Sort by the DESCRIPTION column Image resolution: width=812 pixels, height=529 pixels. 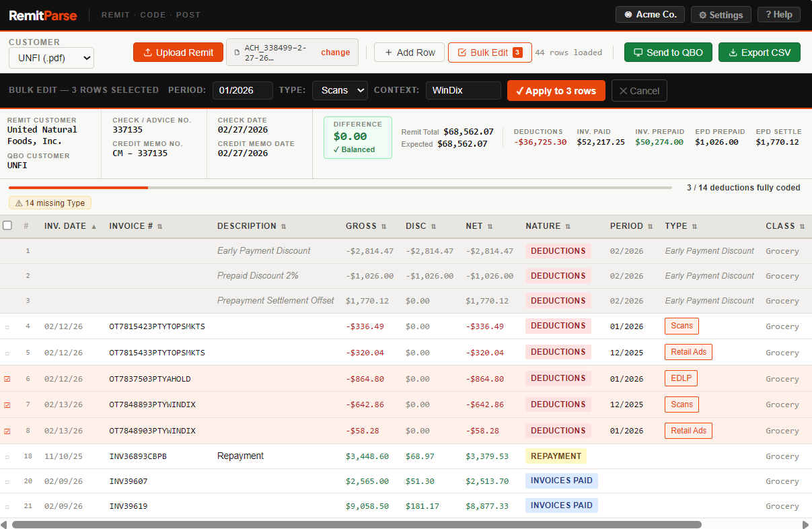(x=252, y=226)
